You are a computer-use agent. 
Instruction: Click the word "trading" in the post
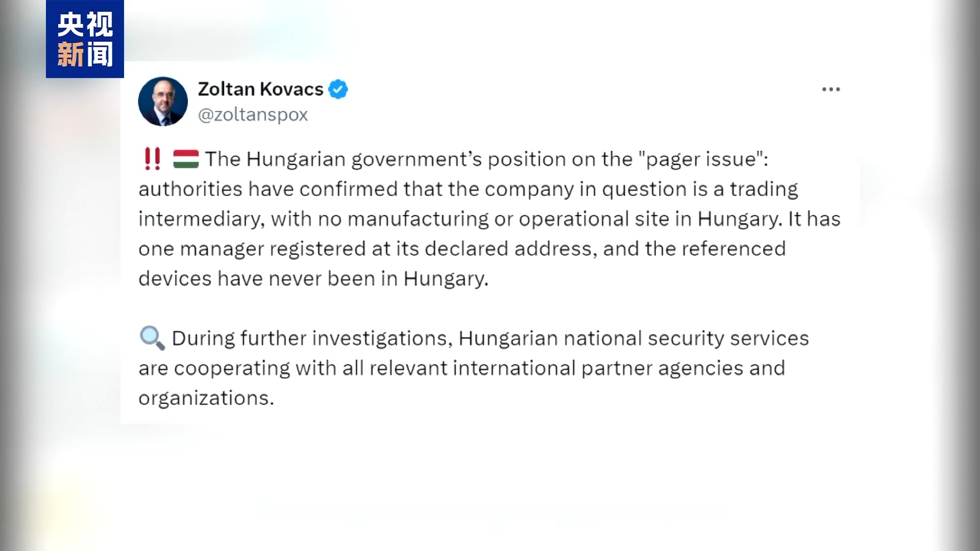[x=764, y=189]
